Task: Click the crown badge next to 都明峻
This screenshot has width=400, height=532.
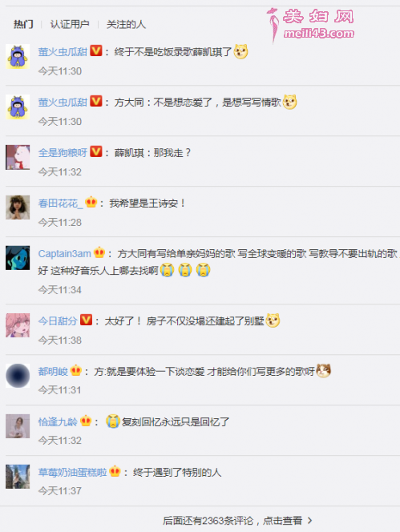Action: click(76, 370)
